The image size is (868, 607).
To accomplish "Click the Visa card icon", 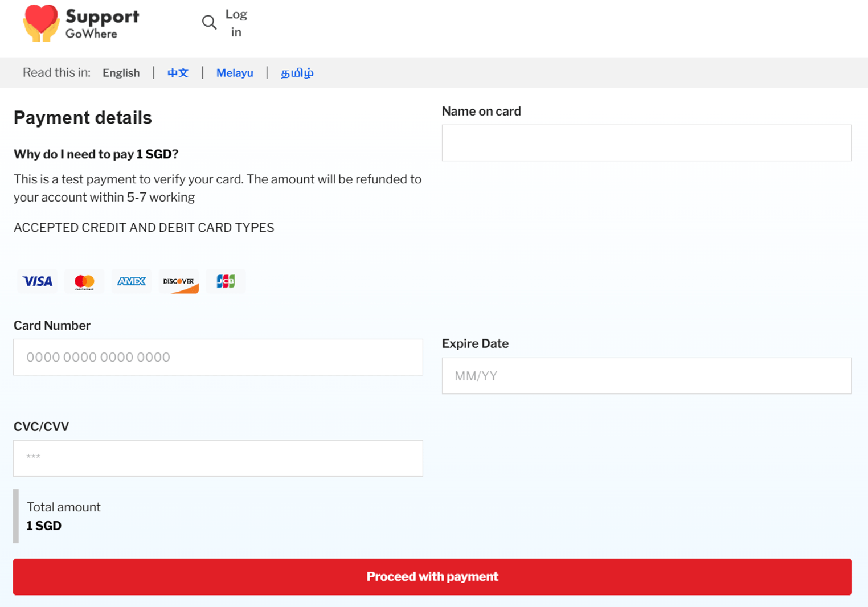I will (36, 281).
